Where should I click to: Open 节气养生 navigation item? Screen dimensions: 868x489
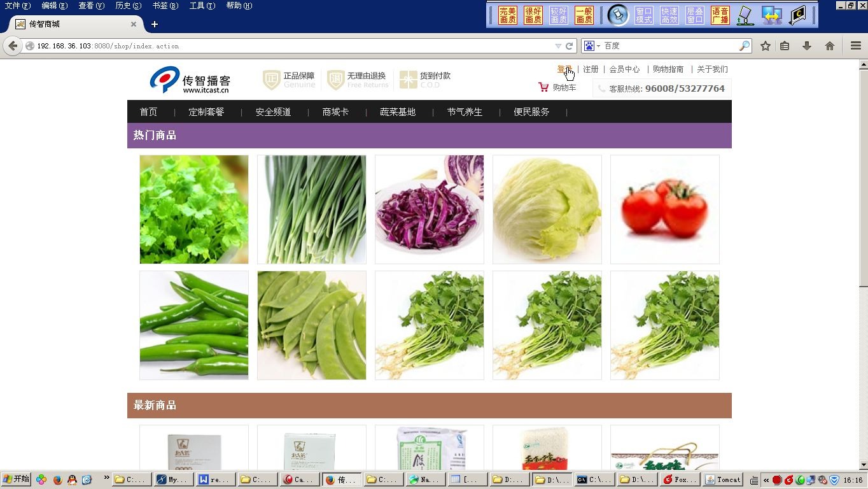click(465, 111)
